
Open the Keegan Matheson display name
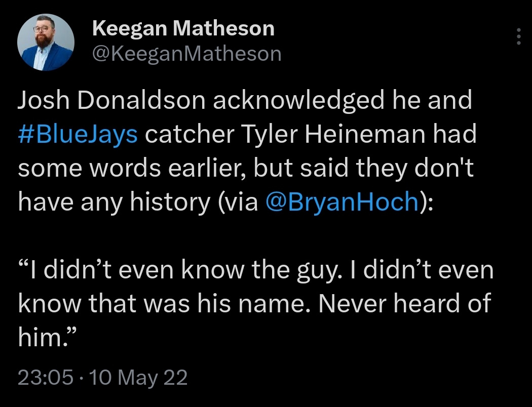[x=183, y=28]
